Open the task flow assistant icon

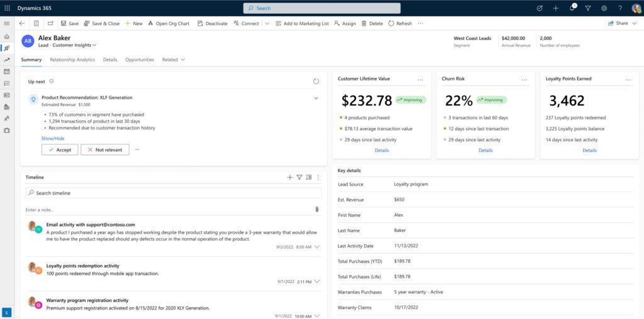(x=540, y=8)
